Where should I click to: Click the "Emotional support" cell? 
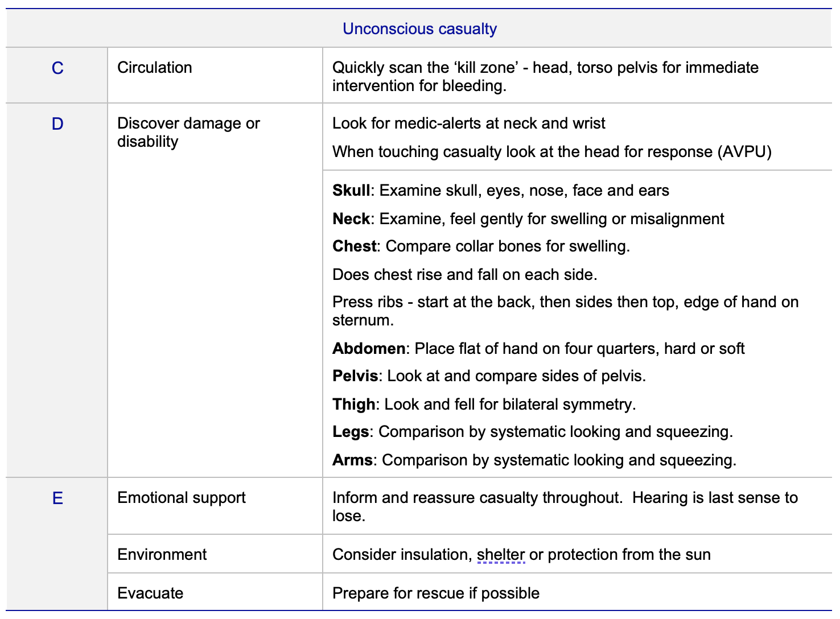pyautogui.click(x=181, y=498)
